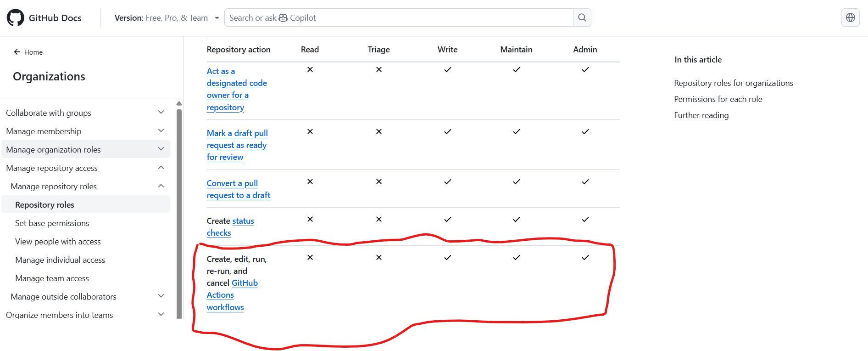Click the Copilot icon in search box
Viewport: 868px width, 351px height.
[283, 18]
